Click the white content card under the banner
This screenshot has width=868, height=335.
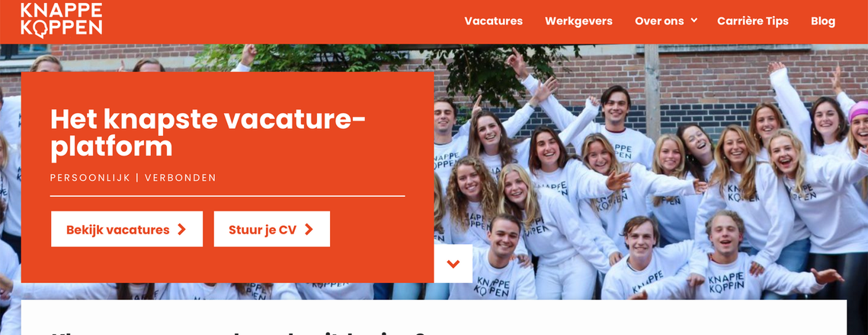coord(434,317)
